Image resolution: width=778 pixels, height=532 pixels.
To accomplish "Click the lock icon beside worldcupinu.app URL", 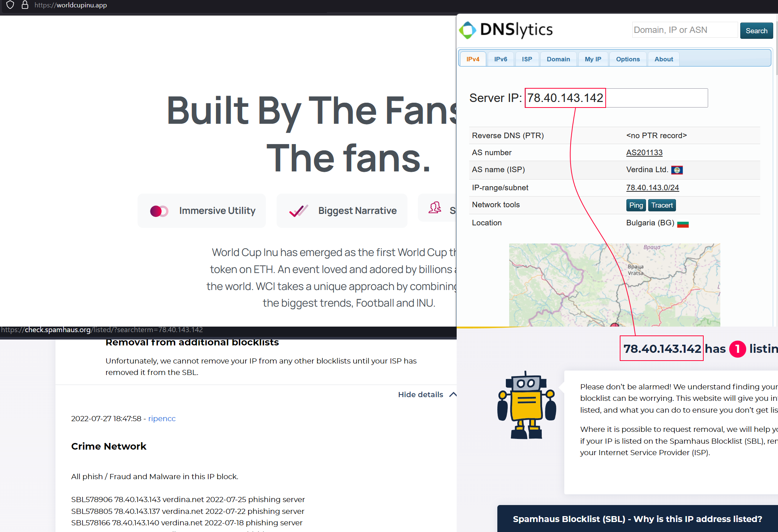I will point(25,5).
